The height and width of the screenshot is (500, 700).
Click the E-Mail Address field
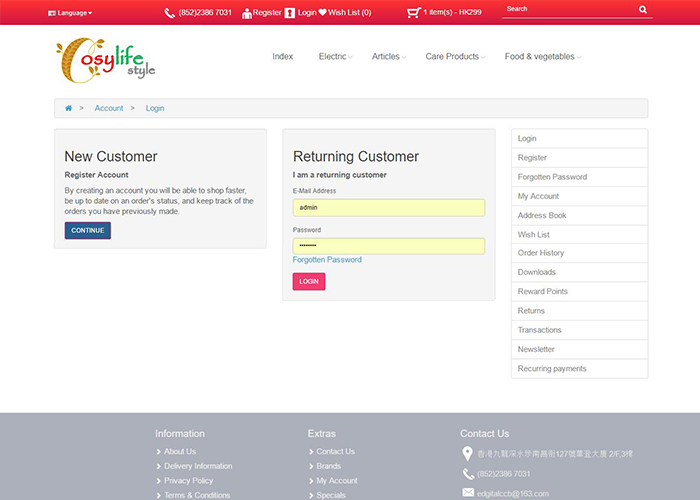click(x=388, y=208)
